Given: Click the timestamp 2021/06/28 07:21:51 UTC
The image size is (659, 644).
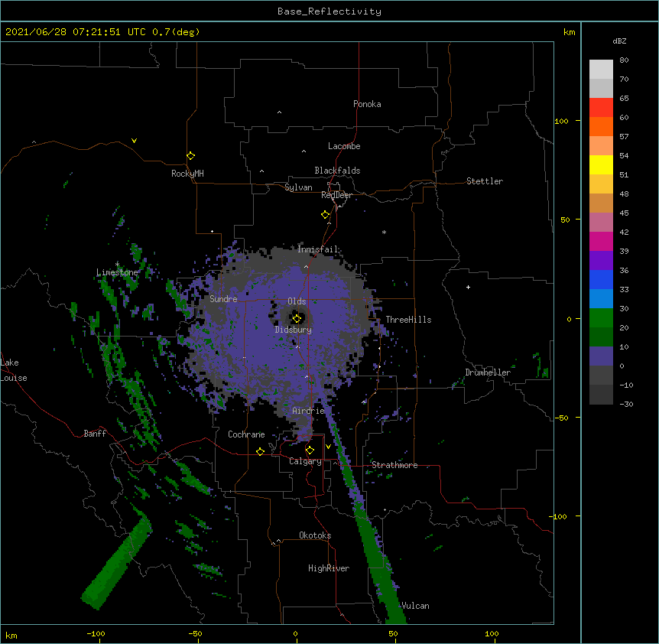Looking at the screenshot, I should (76, 32).
